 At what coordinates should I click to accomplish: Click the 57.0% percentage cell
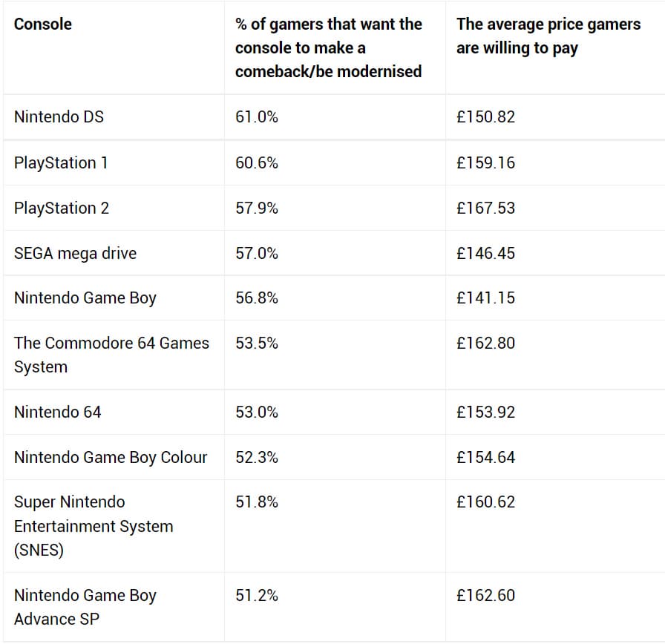point(257,253)
